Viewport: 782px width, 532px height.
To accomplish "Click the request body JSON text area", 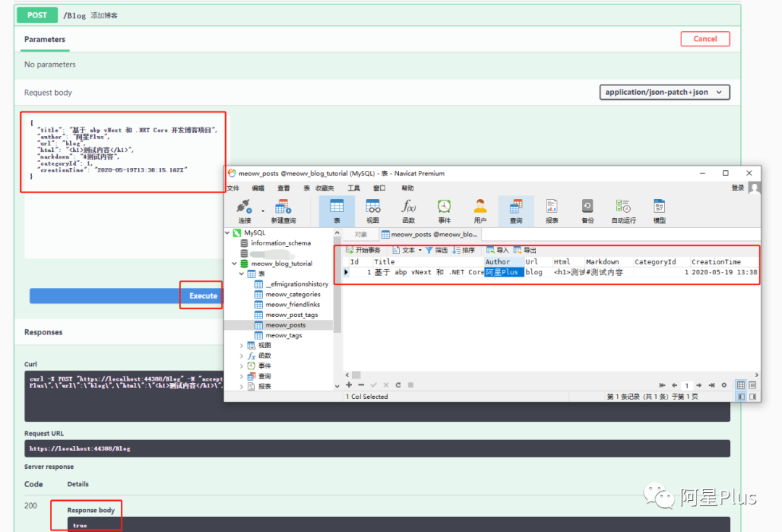I will click(123, 185).
